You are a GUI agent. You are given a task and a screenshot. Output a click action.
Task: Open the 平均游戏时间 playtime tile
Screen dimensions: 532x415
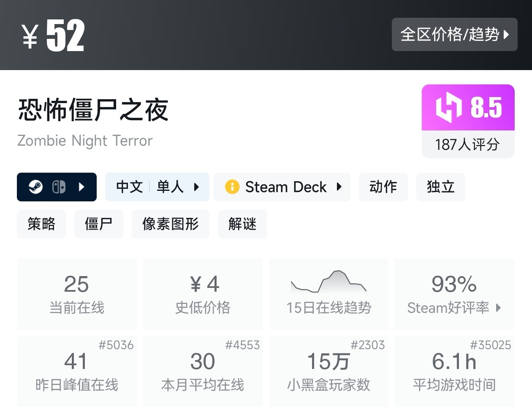pos(454,371)
